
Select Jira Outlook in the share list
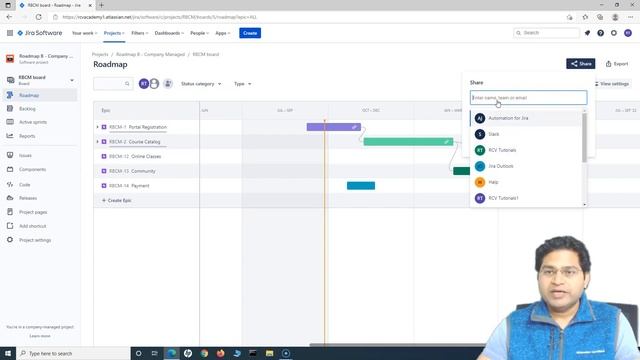click(x=526, y=166)
